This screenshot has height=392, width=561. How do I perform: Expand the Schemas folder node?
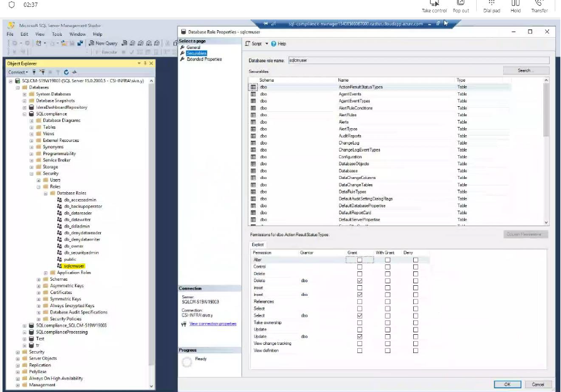point(38,280)
